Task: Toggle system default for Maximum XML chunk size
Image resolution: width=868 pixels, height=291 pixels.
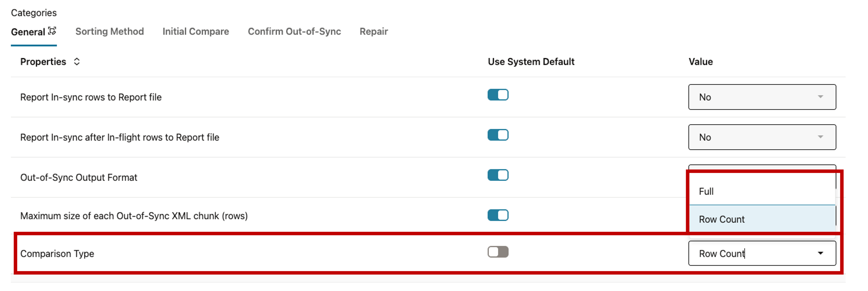Action: point(498,215)
